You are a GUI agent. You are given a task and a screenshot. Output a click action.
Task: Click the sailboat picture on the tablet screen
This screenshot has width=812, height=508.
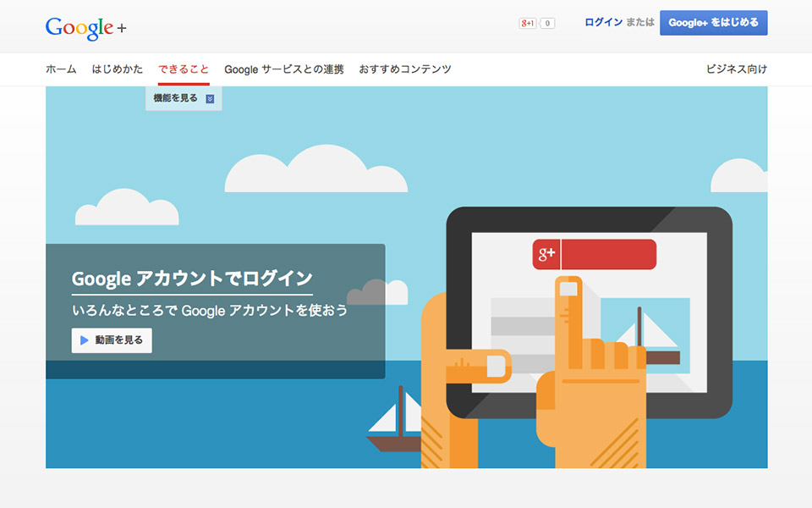pos(645,335)
